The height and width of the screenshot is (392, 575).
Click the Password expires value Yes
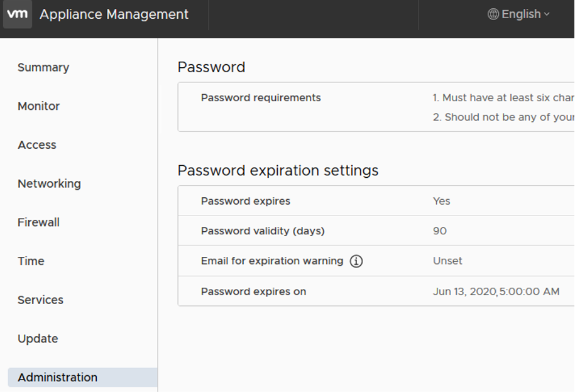pos(441,200)
